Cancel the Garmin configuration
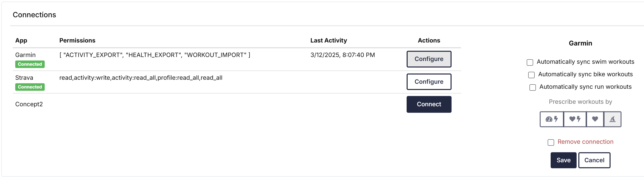 coord(594,160)
